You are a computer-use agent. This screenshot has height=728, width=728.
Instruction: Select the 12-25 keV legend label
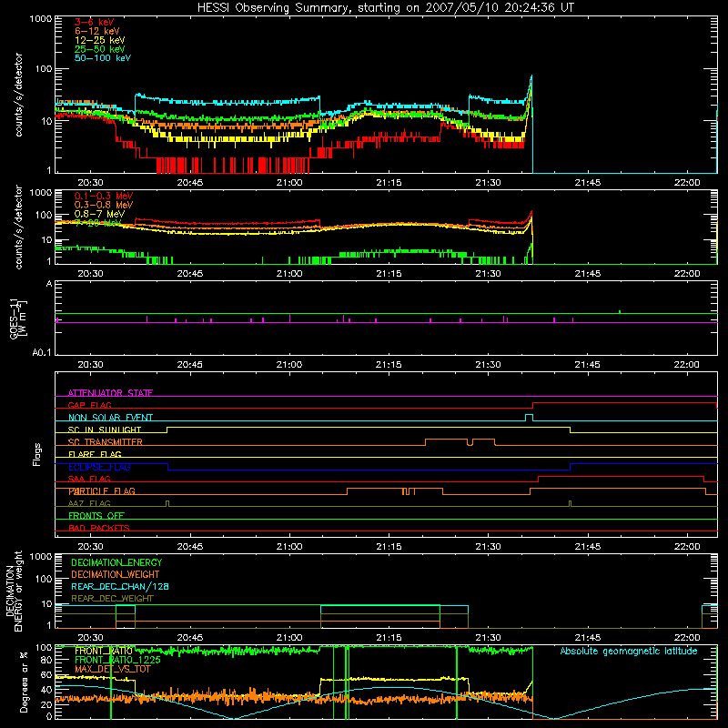coord(100,40)
